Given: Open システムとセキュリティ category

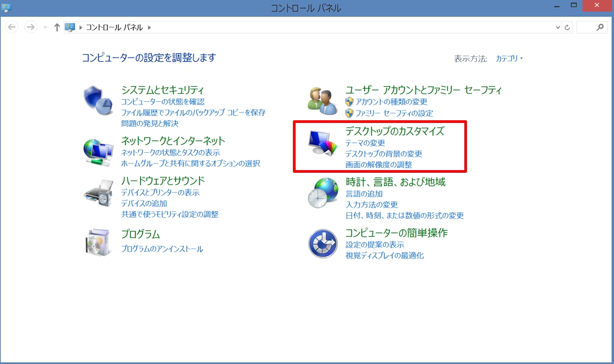Looking at the screenshot, I should coord(163,90).
